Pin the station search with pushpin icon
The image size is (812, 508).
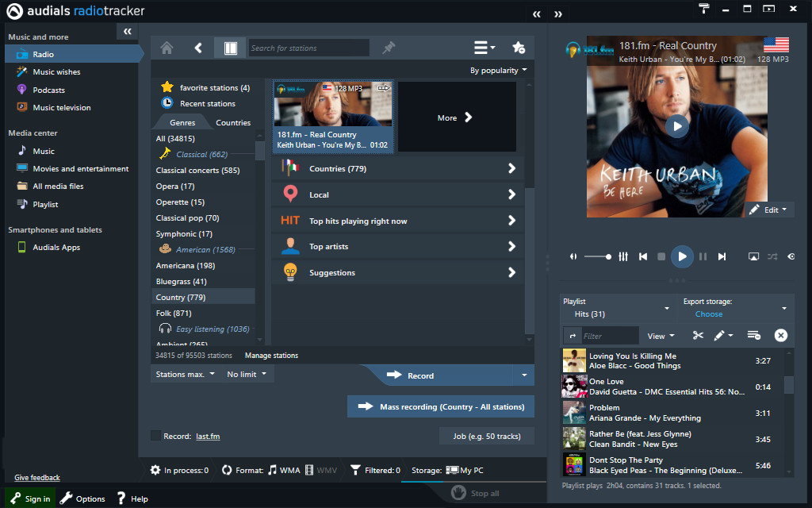pyautogui.click(x=388, y=48)
